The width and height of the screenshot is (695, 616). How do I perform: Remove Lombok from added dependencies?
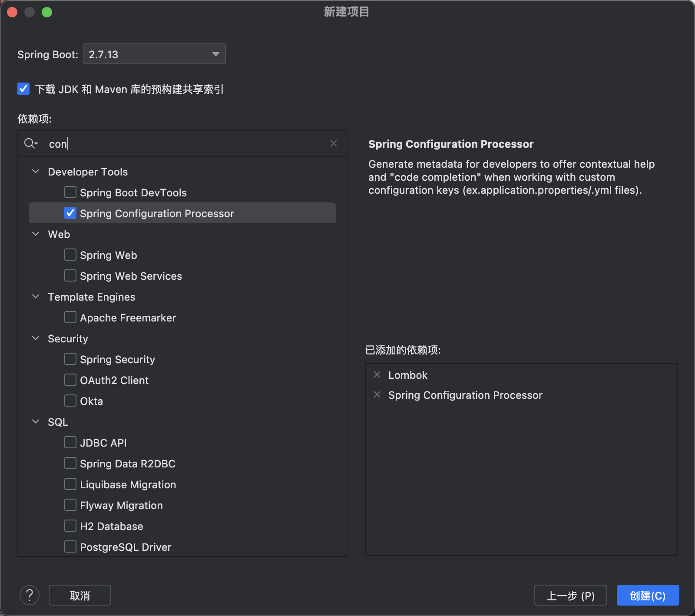click(x=377, y=374)
